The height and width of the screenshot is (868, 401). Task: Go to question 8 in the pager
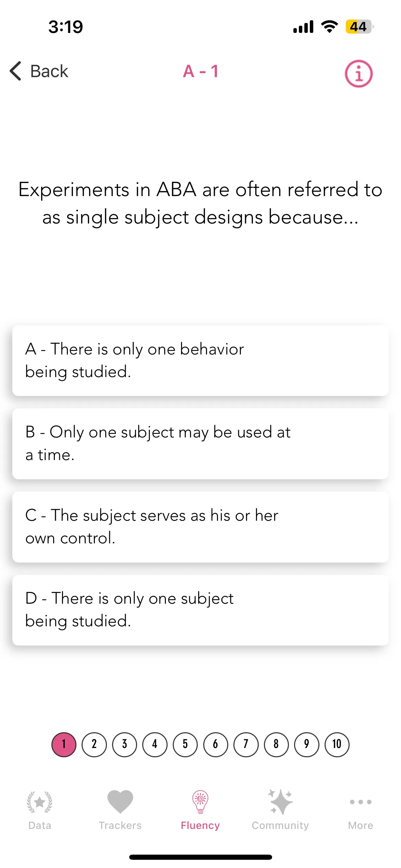276,744
